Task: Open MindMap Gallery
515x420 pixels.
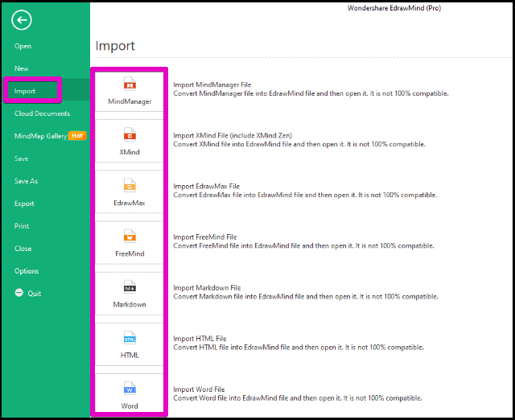Action: coord(40,136)
